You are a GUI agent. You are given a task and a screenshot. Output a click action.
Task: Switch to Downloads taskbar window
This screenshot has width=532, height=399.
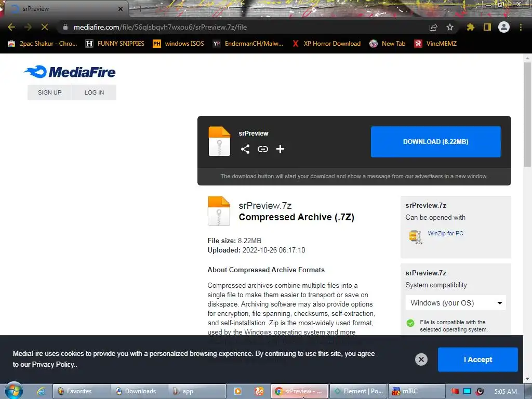139,391
